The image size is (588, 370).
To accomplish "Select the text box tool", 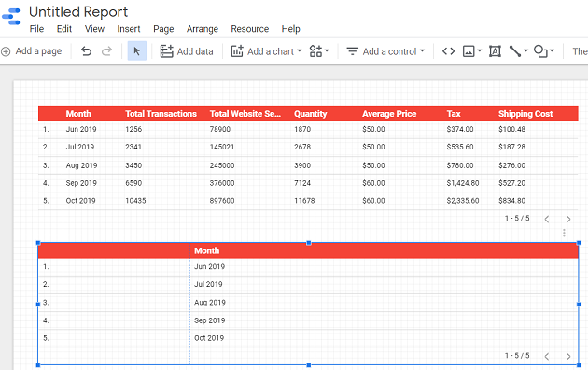I will [495, 51].
